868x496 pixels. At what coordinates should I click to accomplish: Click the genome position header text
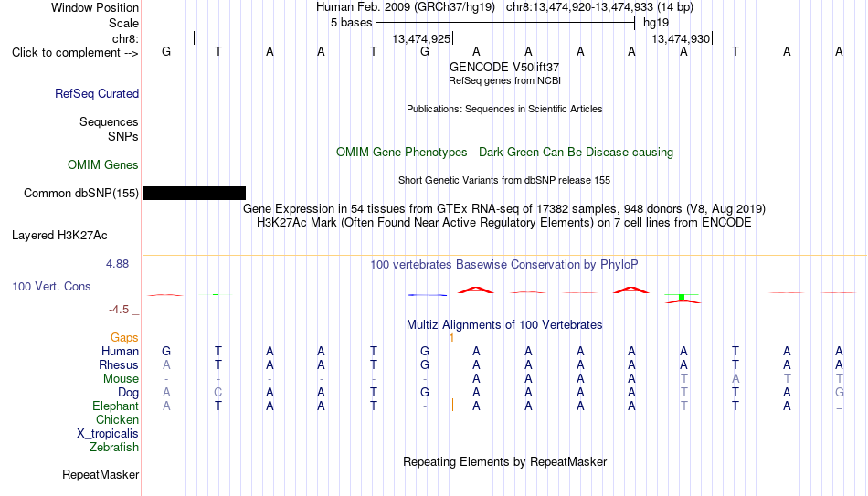click(x=504, y=7)
